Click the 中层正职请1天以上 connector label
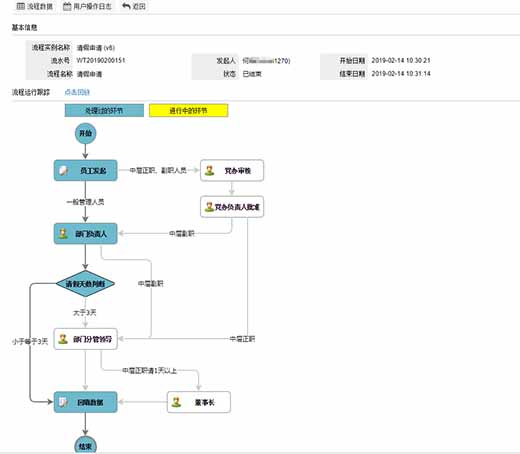This screenshot has height=454, width=520. pyautogui.click(x=149, y=370)
